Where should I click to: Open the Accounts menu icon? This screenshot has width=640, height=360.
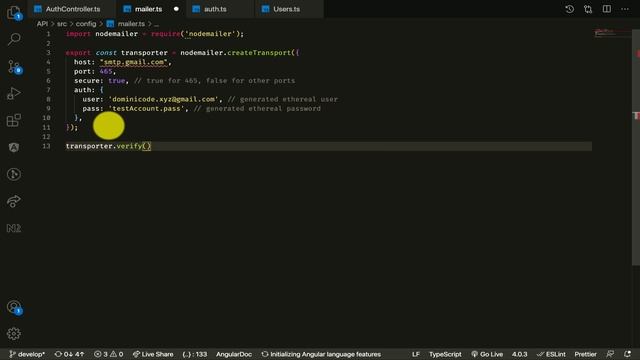click(14, 307)
